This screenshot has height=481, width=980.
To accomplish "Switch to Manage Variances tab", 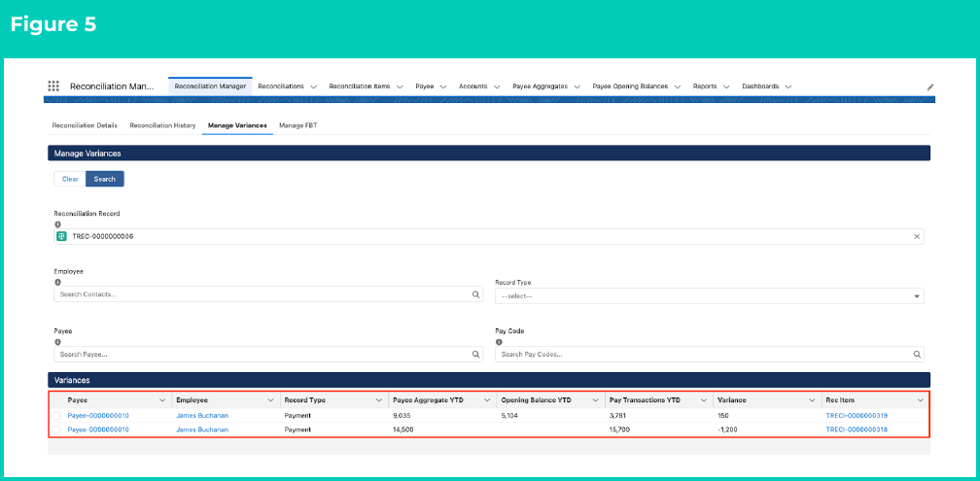I will click(x=237, y=125).
